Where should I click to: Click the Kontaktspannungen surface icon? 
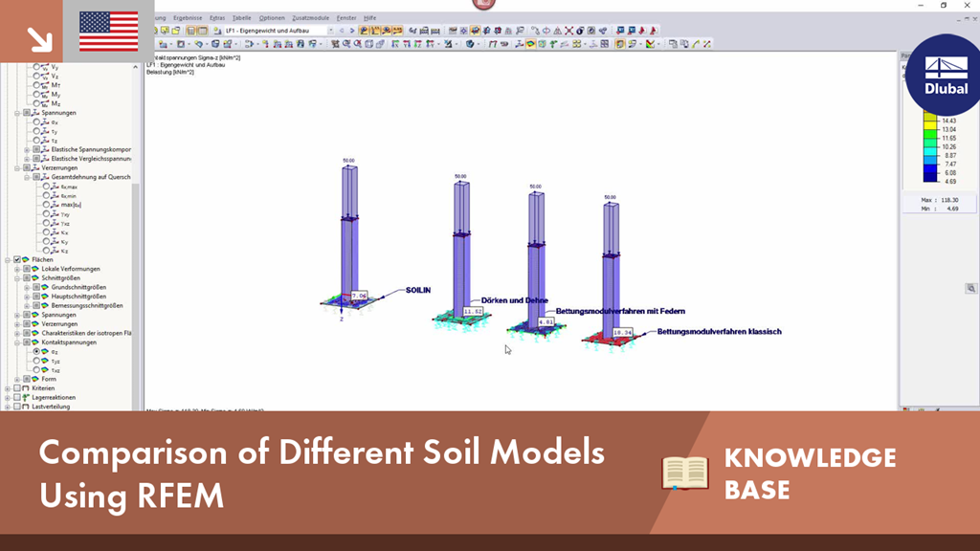click(35, 342)
